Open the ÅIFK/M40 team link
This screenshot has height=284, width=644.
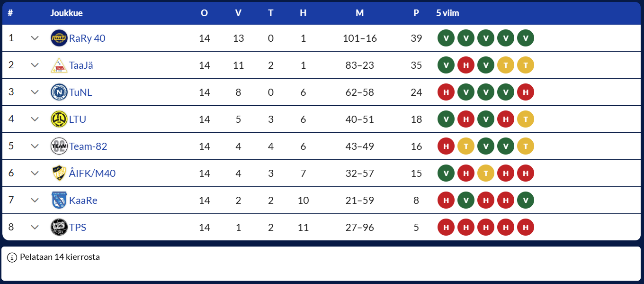(x=92, y=173)
